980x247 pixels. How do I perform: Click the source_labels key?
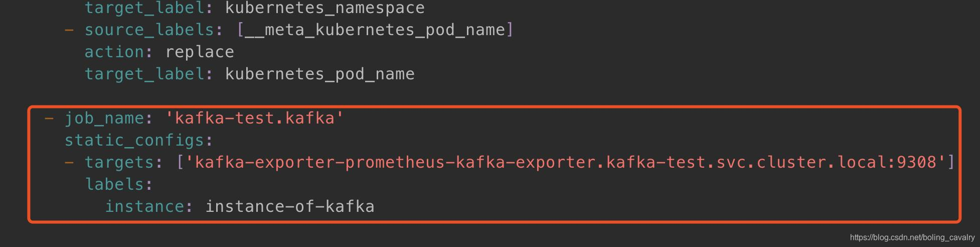(x=149, y=30)
